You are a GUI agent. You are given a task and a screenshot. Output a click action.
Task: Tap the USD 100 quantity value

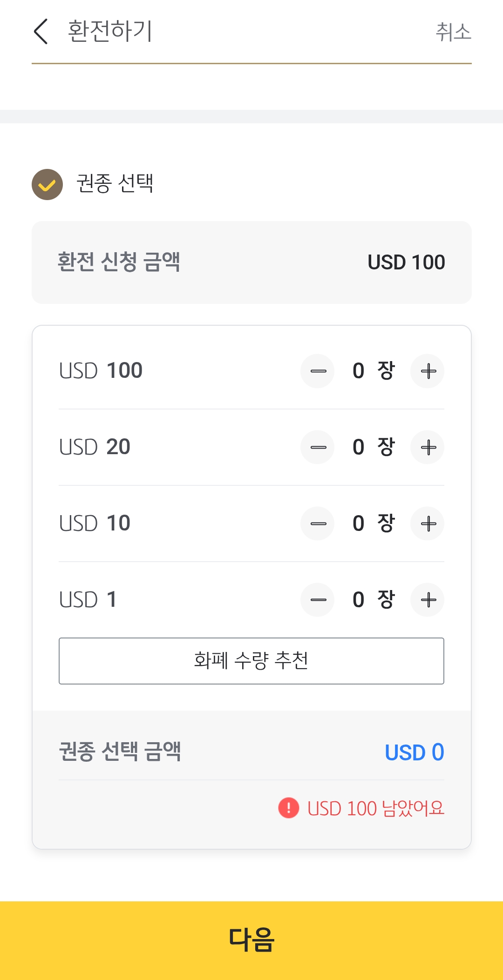[x=359, y=371]
